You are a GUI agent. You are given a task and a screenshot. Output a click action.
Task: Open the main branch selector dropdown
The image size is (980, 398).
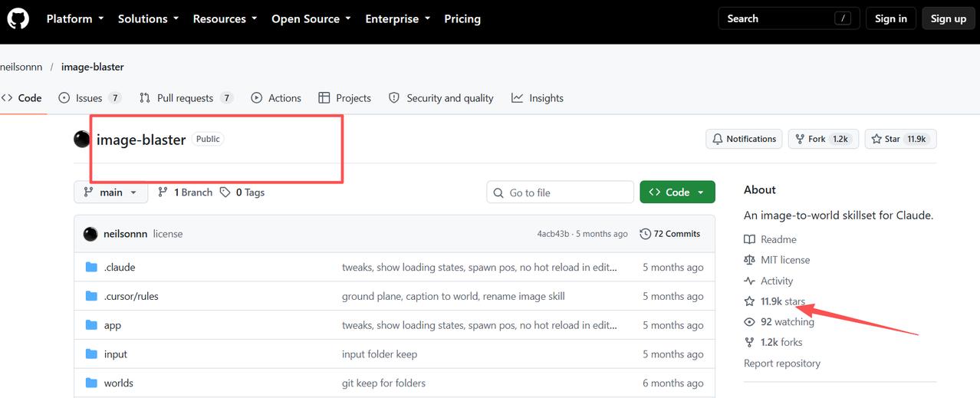[110, 192]
